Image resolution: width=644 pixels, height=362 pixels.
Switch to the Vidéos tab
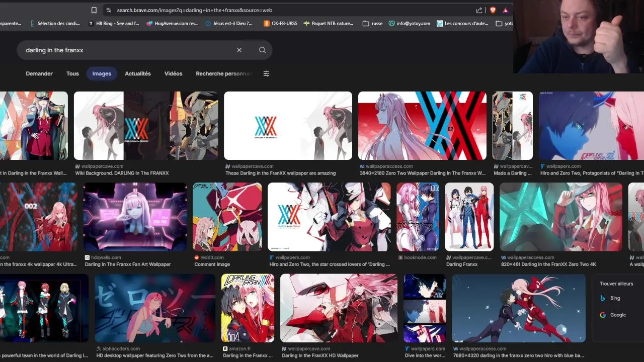173,73
